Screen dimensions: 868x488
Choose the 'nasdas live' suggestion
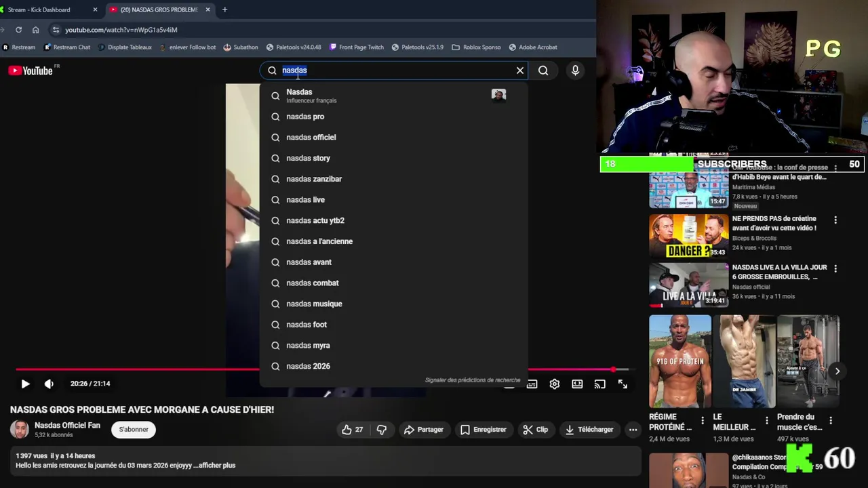coord(393,200)
